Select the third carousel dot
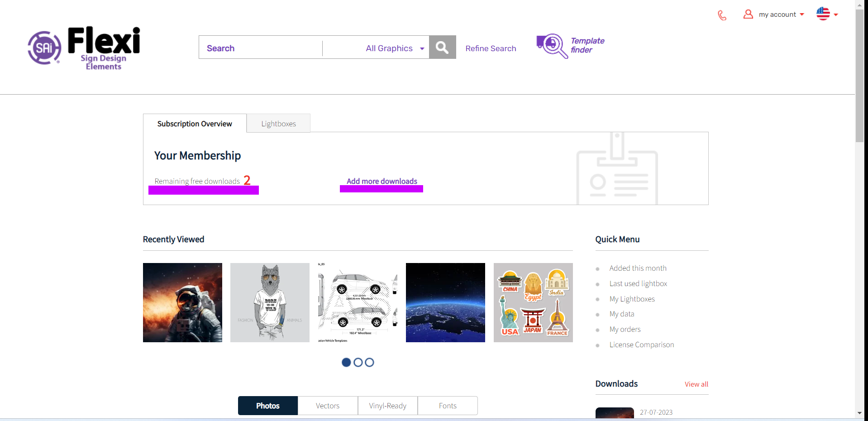Viewport: 868px width, 421px height. tap(369, 362)
